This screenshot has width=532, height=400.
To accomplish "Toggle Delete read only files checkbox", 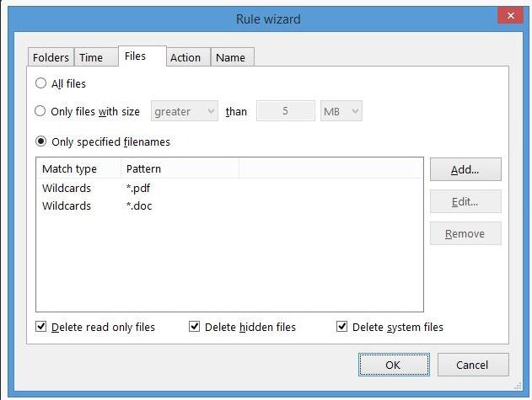I will click(x=41, y=327).
